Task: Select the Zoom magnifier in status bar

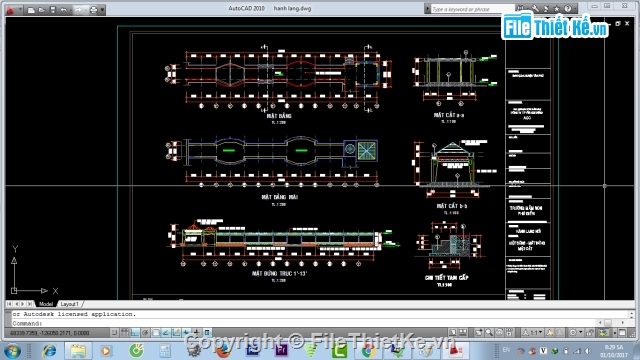Action: pos(489,333)
